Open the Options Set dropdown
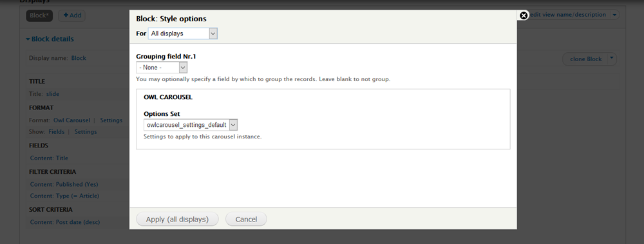The image size is (644, 244). point(191,125)
